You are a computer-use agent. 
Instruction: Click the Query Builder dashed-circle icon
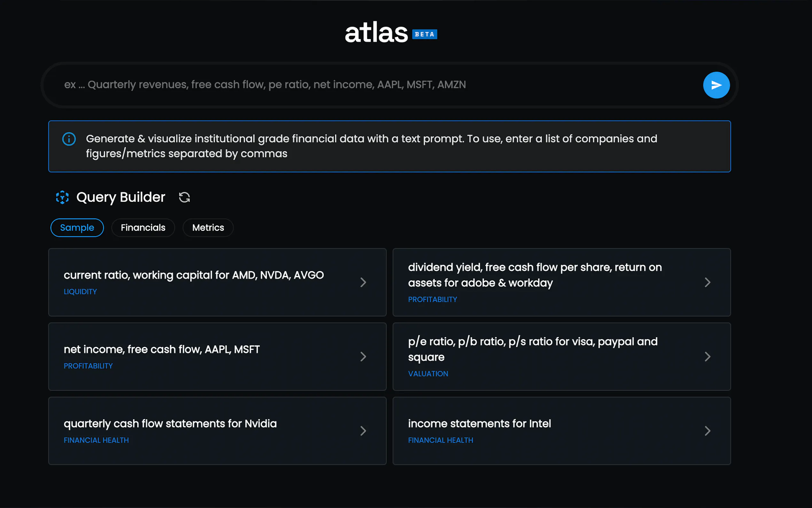(x=62, y=197)
